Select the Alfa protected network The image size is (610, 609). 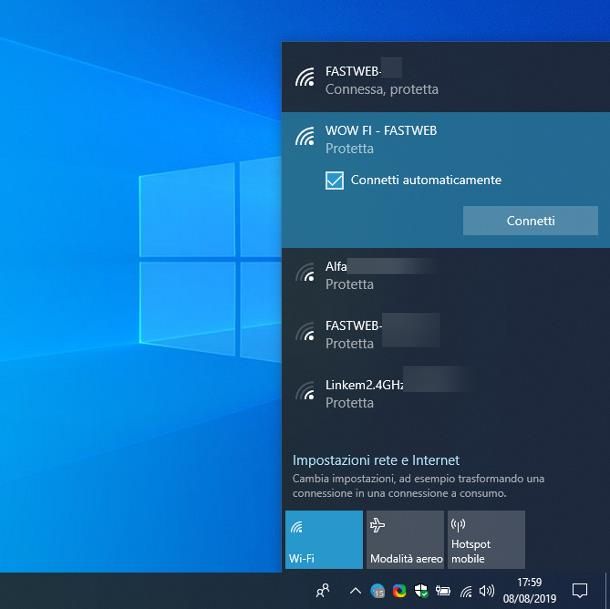[x=446, y=276]
